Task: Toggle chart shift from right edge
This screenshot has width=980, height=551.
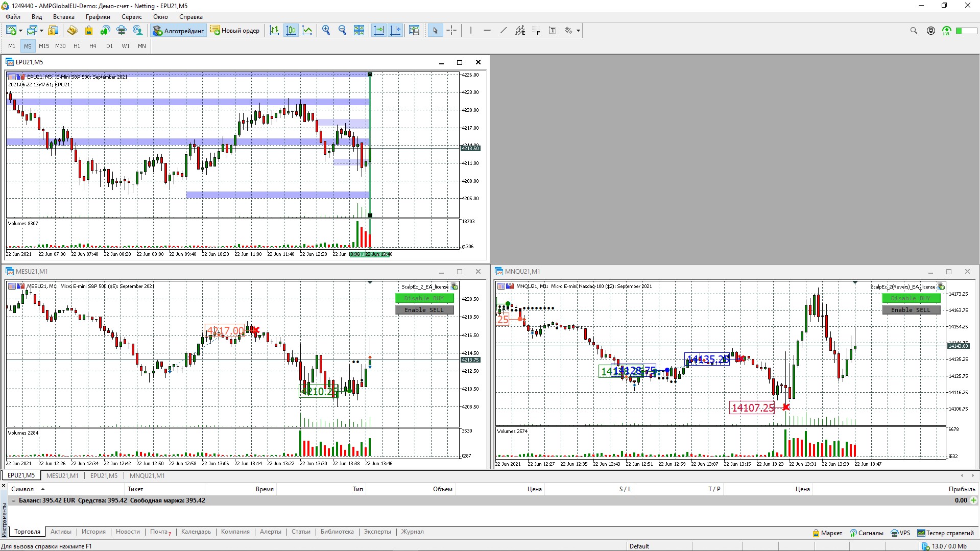Action: coord(395,31)
